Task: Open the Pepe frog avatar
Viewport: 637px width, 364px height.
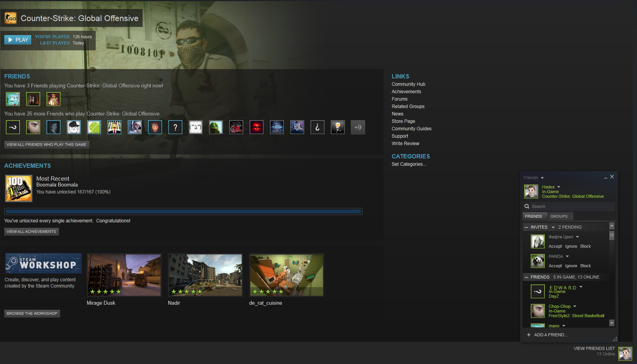Action: point(216,127)
